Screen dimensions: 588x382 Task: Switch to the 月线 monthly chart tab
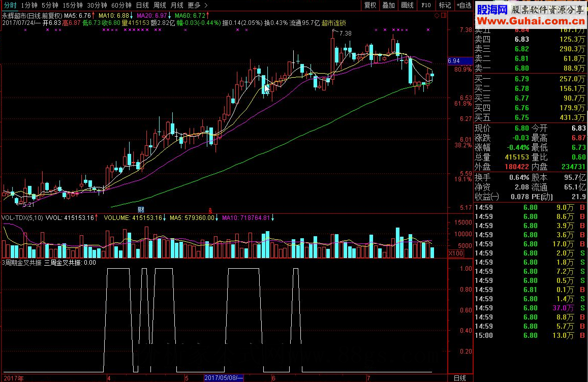point(177,5)
